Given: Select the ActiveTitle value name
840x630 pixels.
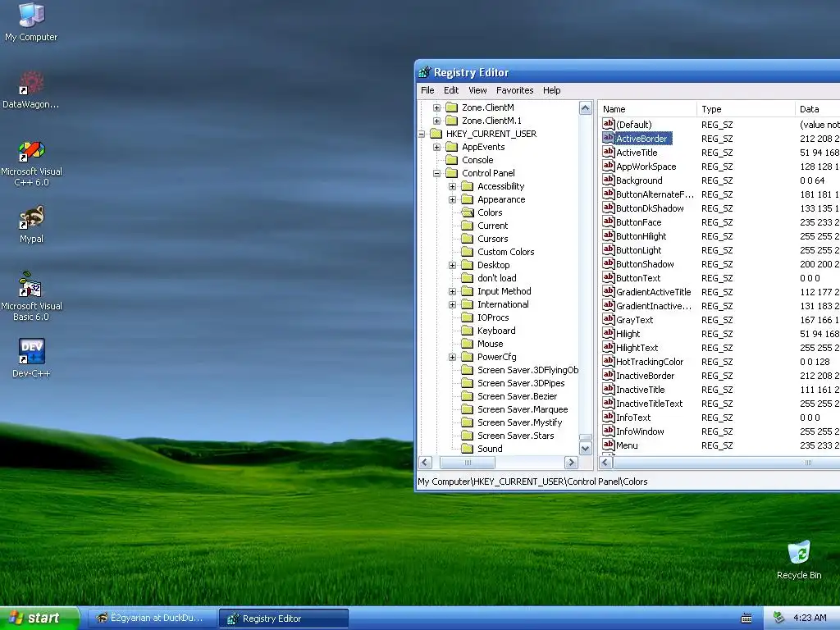Looking at the screenshot, I should pyautogui.click(x=637, y=153).
